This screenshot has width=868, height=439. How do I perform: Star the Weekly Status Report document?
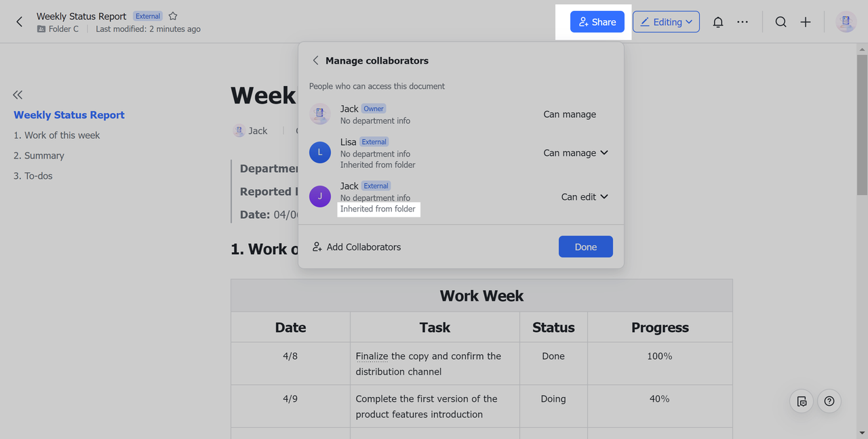coord(173,16)
